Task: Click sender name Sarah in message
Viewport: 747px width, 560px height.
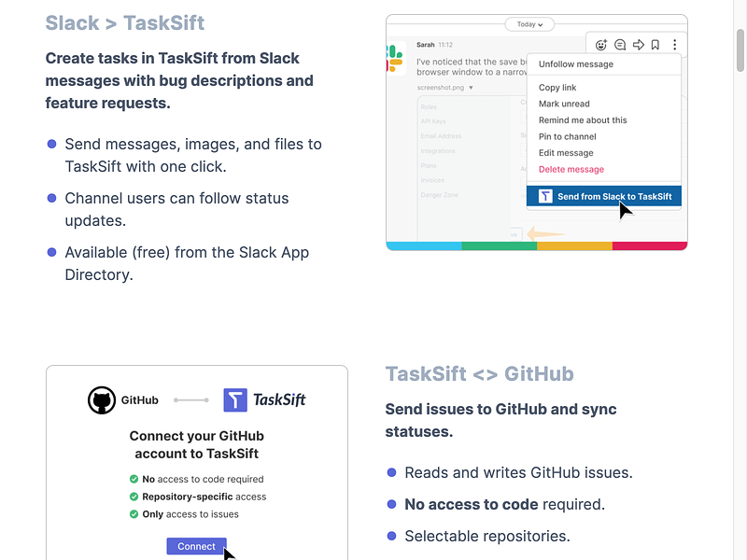Action: point(426,45)
